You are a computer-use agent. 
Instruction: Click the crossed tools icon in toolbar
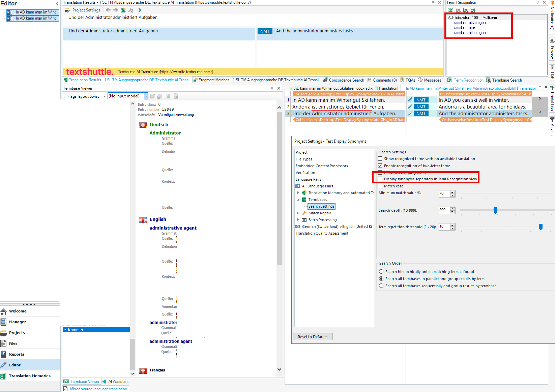[x=131, y=10]
